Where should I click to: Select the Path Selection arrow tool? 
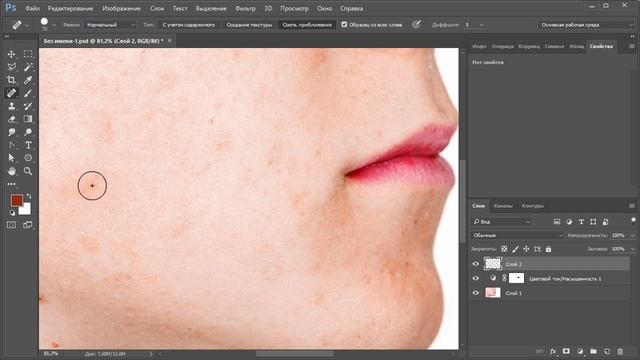click(11, 158)
